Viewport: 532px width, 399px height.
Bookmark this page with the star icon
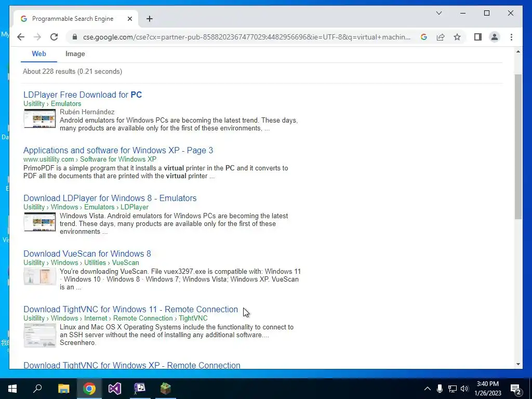click(457, 37)
